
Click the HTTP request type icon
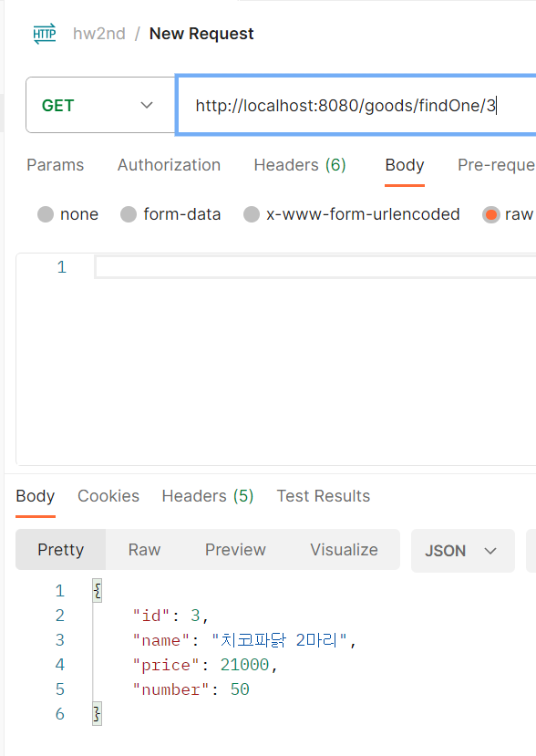[x=45, y=33]
